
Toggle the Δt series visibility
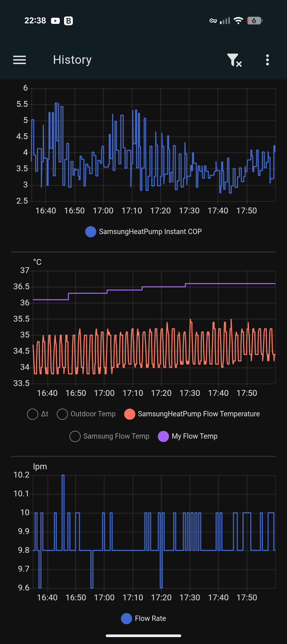(38, 414)
